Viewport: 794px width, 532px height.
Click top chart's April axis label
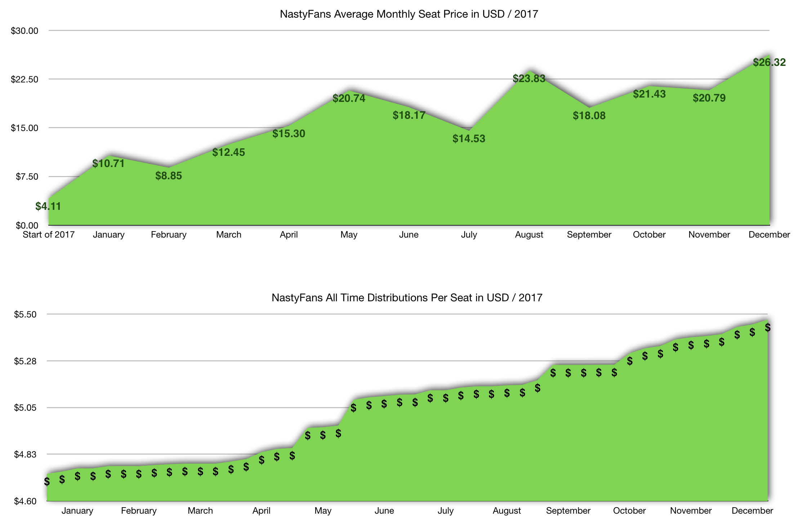(289, 235)
